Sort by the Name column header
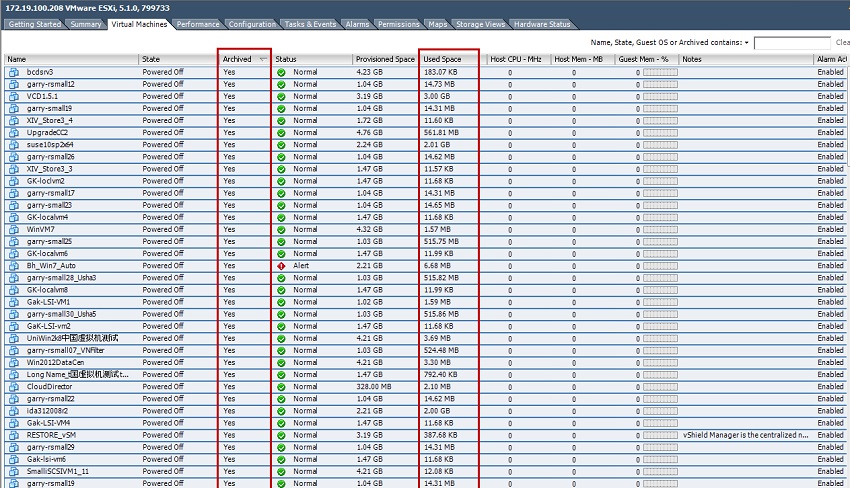Screen dimensions: 850x488 tap(72, 59)
